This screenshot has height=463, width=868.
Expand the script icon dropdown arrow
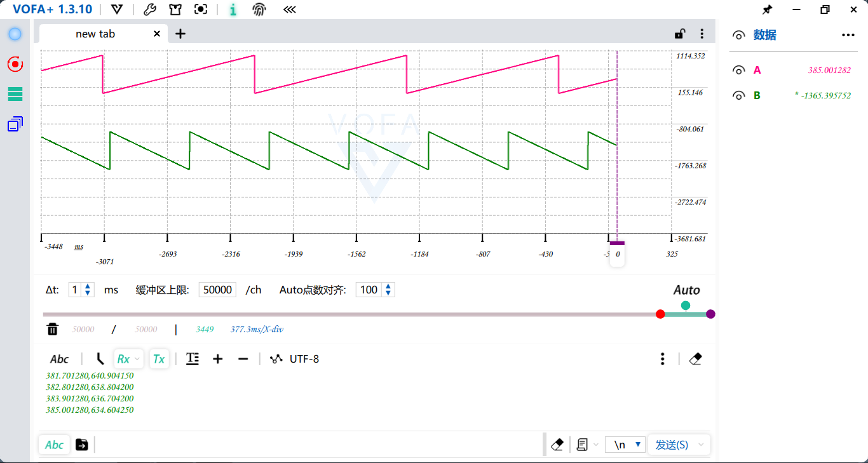tap(596, 445)
